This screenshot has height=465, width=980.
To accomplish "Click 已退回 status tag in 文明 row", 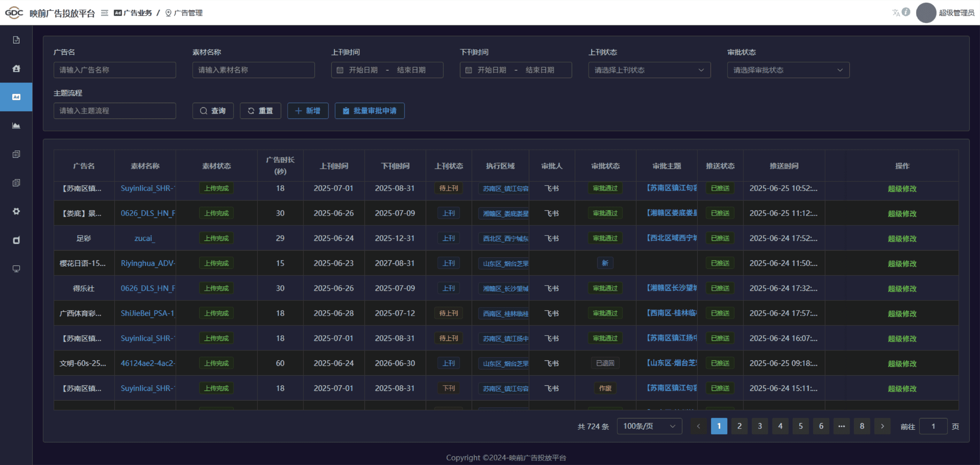I will pyautogui.click(x=605, y=363).
